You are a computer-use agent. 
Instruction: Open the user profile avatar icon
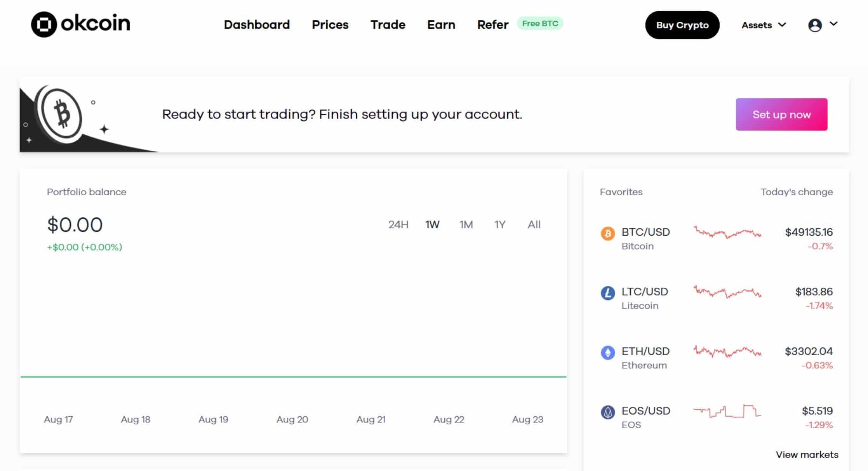pos(815,25)
